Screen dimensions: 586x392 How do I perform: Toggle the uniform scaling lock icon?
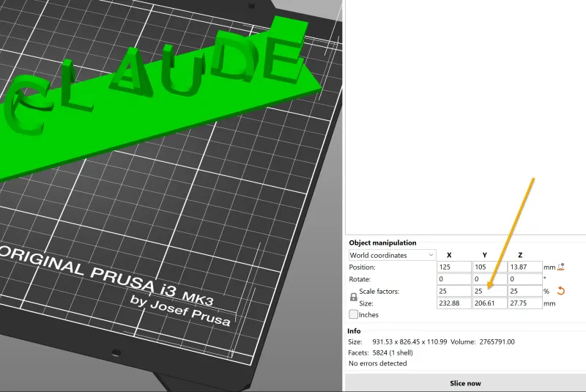point(354,297)
